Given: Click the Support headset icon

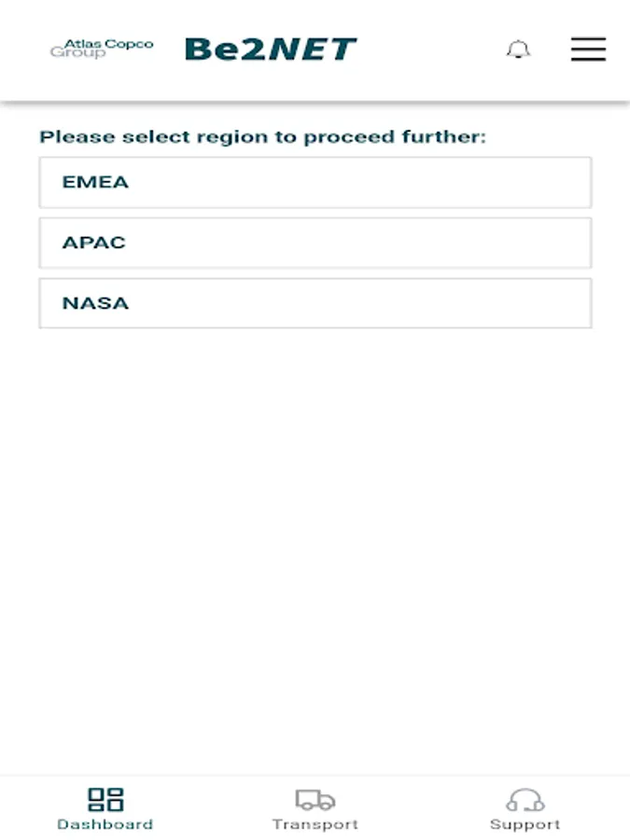Looking at the screenshot, I should 525,798.
